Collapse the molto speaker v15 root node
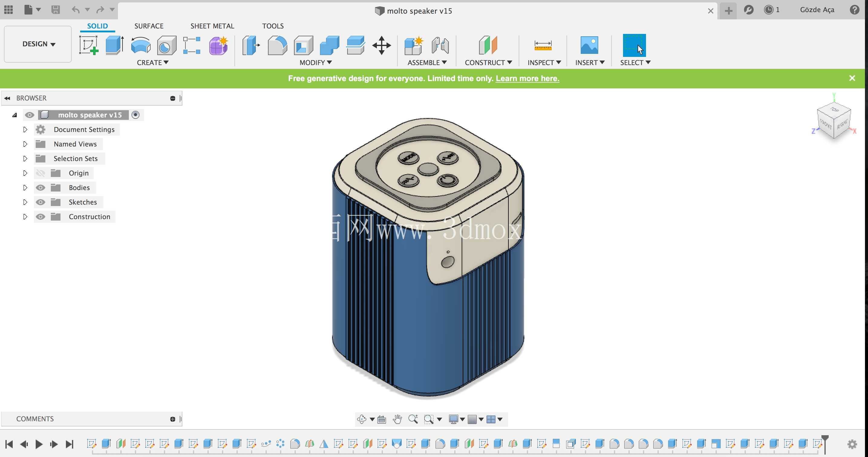Viewport: 868px width, 457px height. 15,115
